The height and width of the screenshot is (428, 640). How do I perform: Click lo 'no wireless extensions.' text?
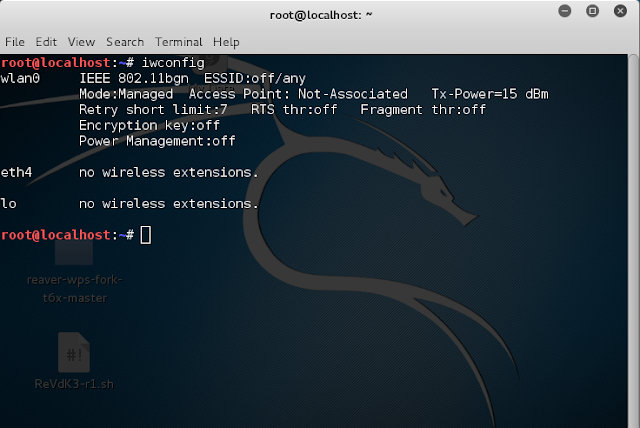pos(169,204)
